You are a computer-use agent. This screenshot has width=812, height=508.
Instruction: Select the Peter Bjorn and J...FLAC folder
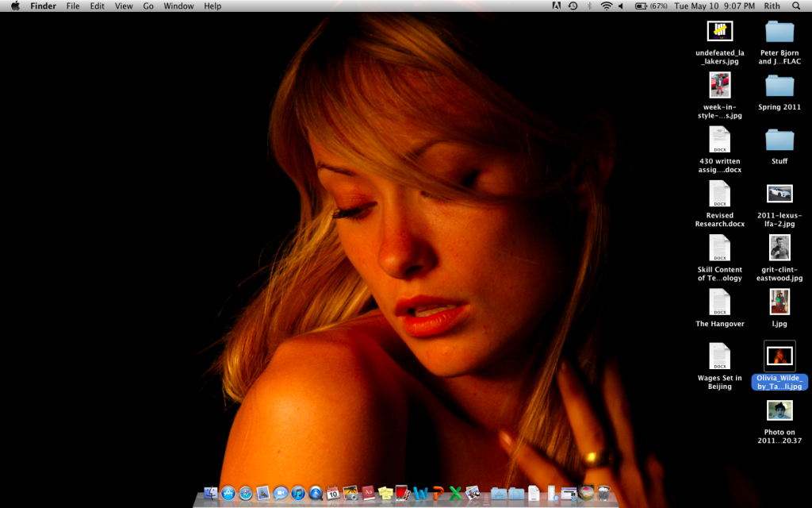[x=779, y=43]
